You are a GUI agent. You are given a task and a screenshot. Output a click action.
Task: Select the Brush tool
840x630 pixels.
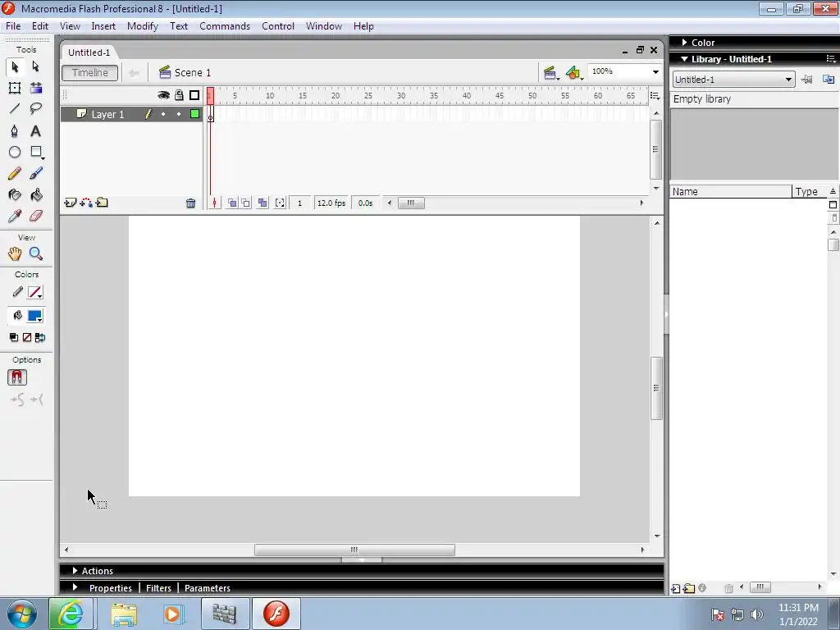36,173
